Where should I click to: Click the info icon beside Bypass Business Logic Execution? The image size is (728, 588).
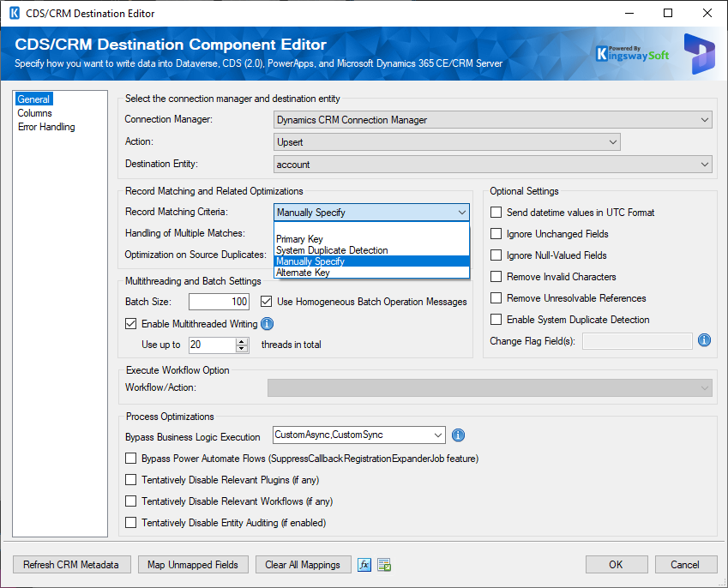[x=458, y=435]
